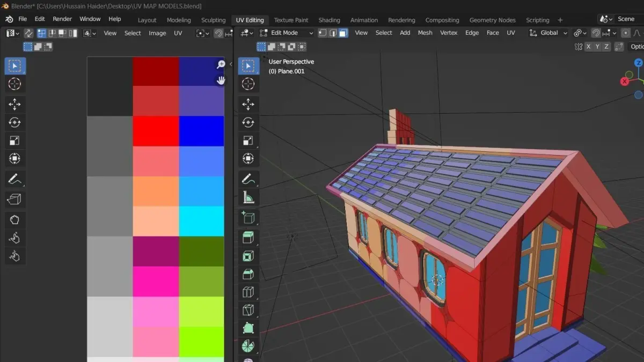The height and width of the screenshot is (362, 644).
Task: Select the UV editor Scale tool
Action: [x=14, y=141]
